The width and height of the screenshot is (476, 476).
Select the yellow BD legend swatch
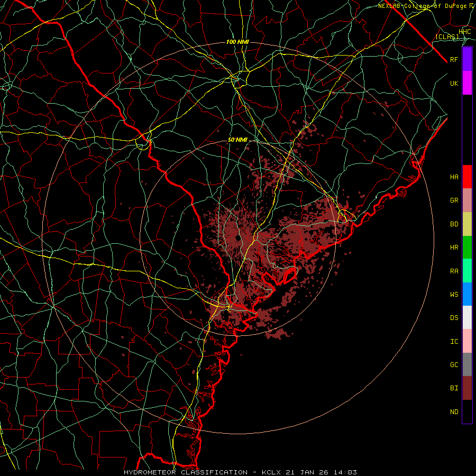pos(467,224)
